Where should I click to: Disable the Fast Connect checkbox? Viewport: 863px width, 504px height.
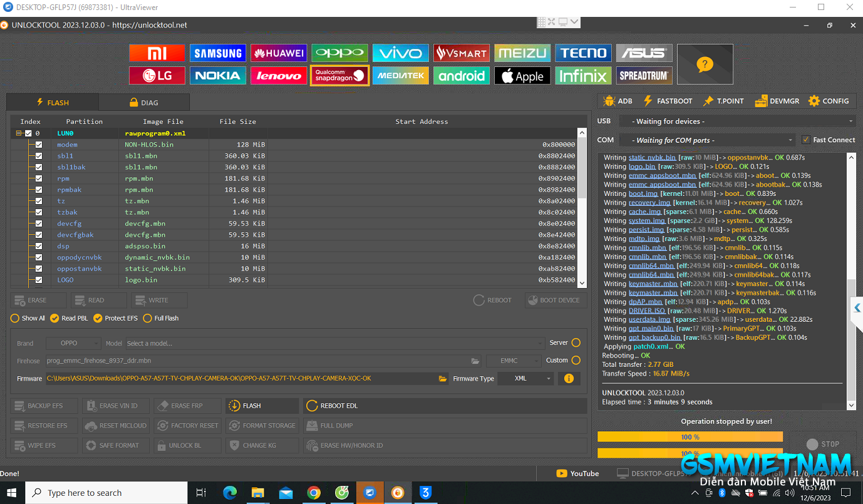point(806,140)
